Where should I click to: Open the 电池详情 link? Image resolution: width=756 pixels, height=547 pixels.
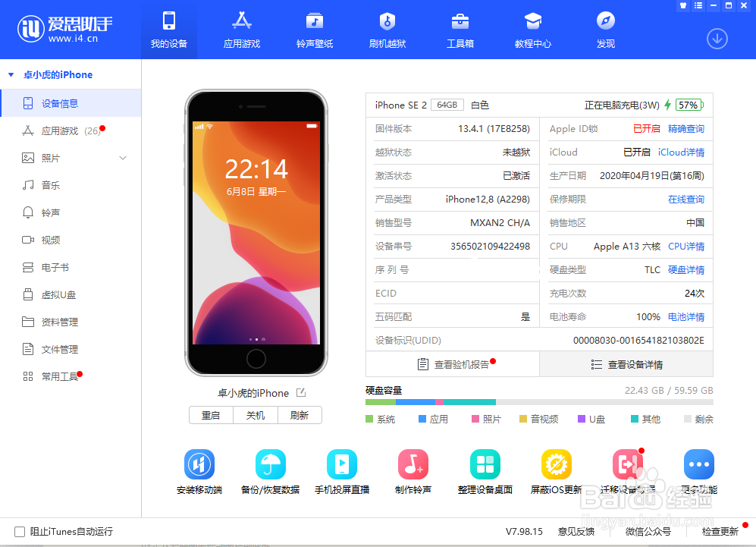click(x=686, y=317)
